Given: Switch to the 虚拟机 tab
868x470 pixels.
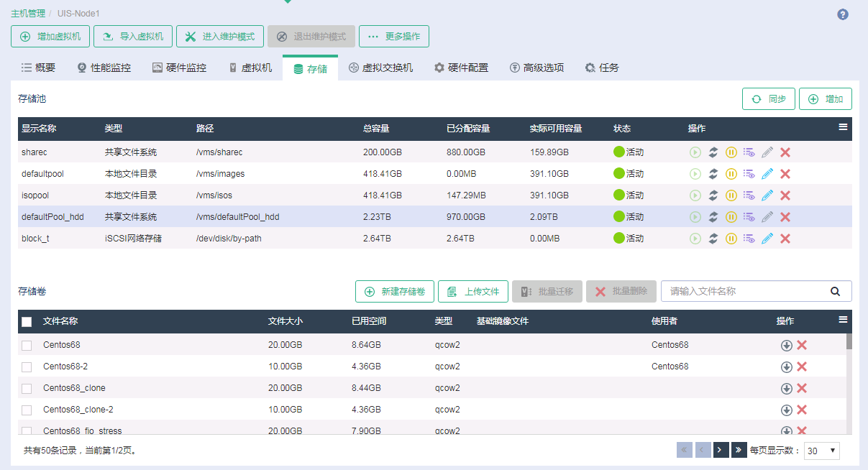Looking at the screenshot, I should pyautogui.click(x=250, y=68).
